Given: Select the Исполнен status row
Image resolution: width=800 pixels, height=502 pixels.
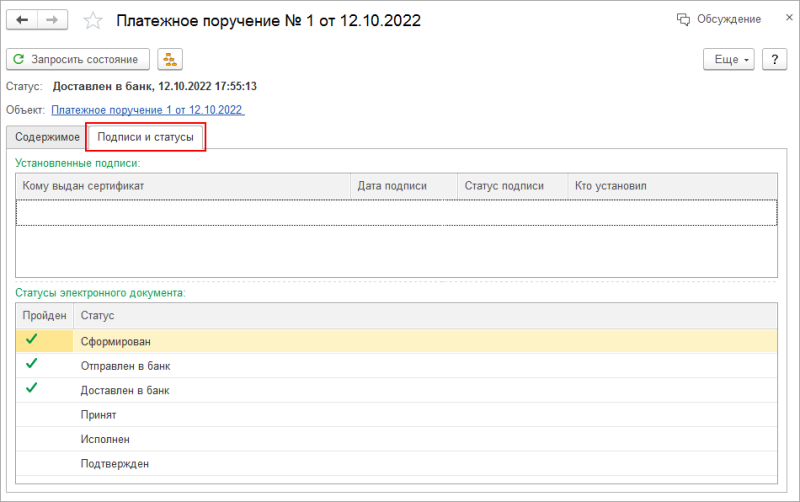Looking at the screenshot, I should pos(396,439).
